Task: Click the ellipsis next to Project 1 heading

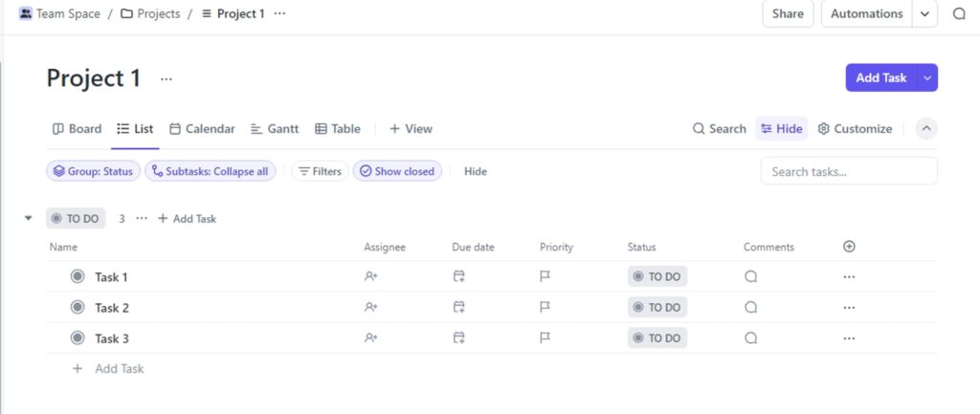Action: coord(166,78)
